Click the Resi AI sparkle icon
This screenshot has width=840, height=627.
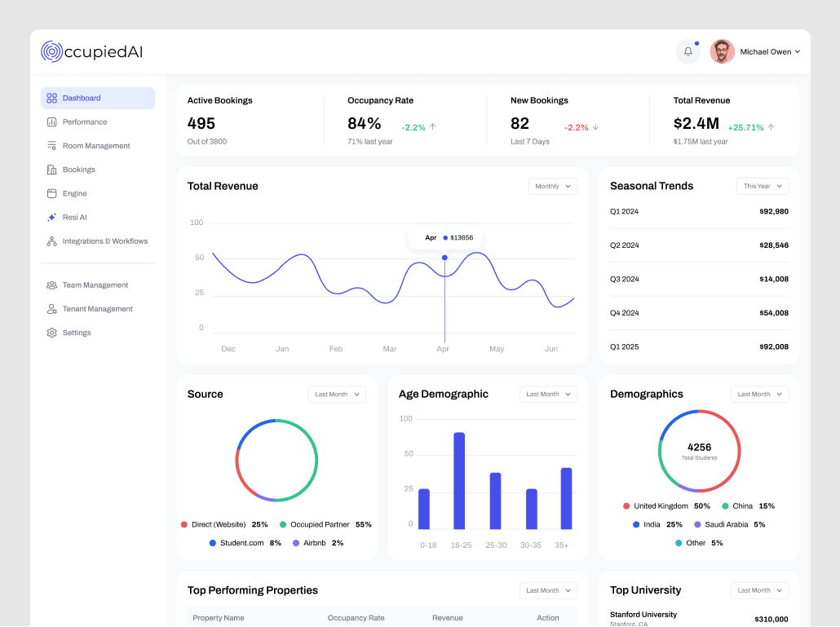52,218
